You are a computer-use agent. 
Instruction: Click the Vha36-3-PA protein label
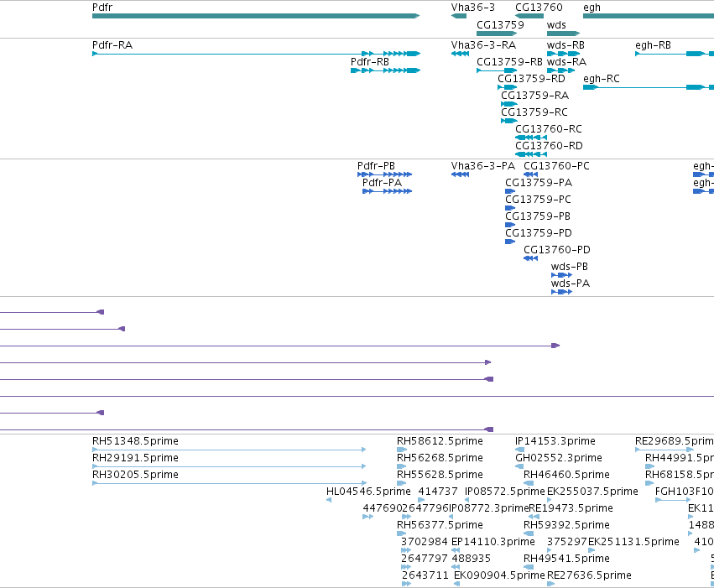[482, 165]
